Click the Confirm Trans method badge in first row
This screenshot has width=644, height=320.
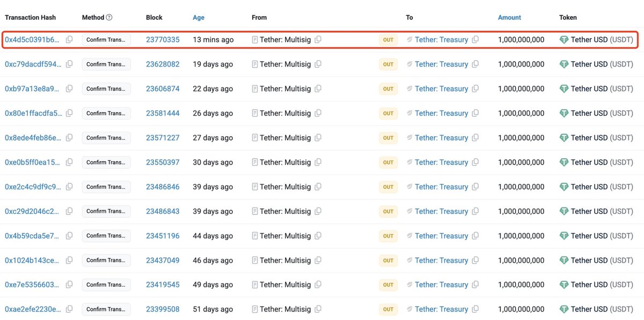point(106,40)
